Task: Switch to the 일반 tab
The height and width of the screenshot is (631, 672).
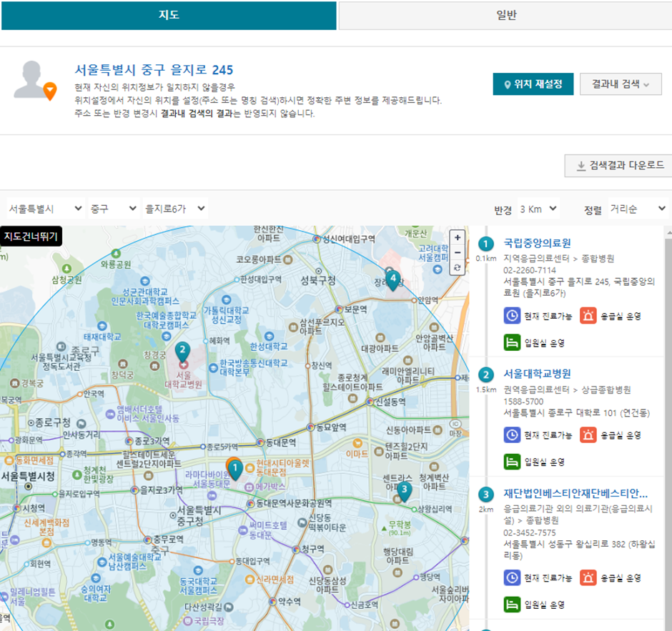Action: [x=505, y=15]
